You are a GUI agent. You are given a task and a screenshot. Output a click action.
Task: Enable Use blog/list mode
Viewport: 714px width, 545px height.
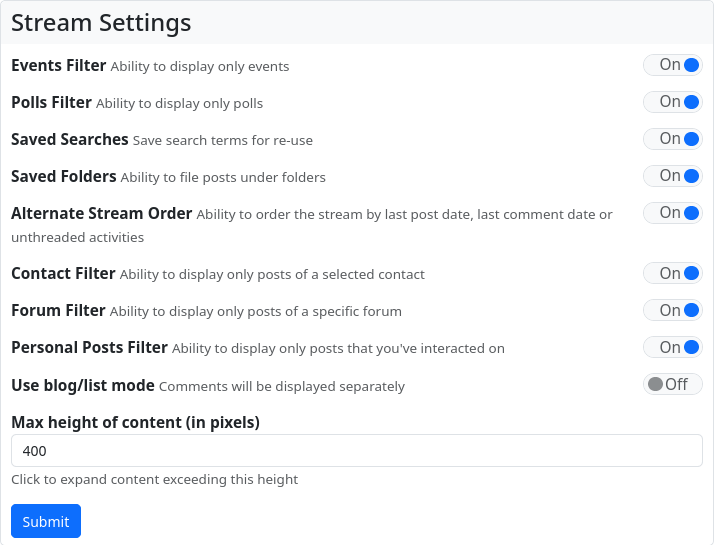[x=672, y=385]
